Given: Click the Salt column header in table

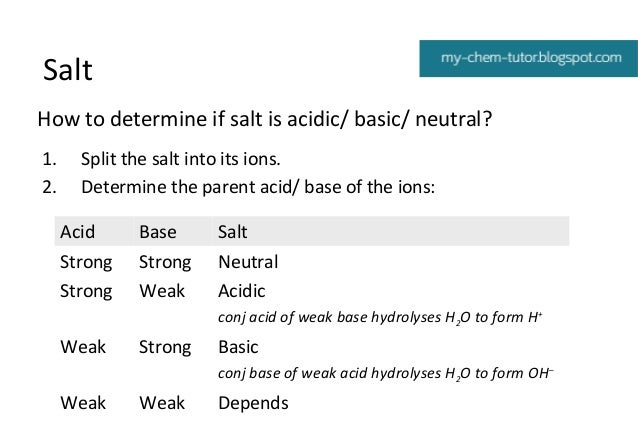Looking at the screenshot, I should 232,232.
